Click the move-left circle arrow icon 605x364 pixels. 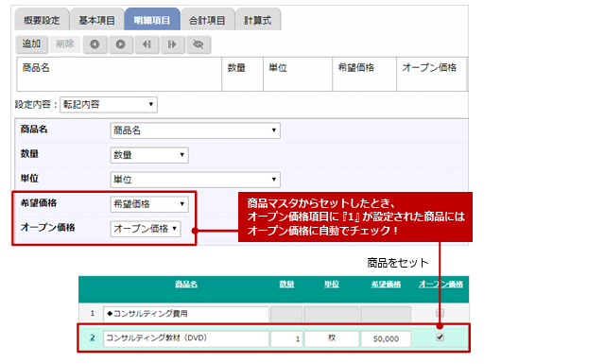[x=95, y=44]
